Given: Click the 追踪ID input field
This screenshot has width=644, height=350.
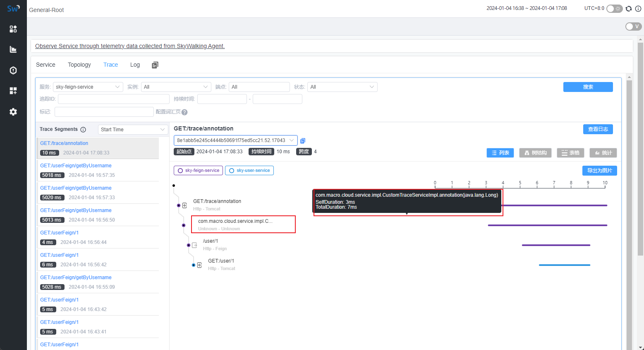Looking at the screenshot, I should coord(113,99).
